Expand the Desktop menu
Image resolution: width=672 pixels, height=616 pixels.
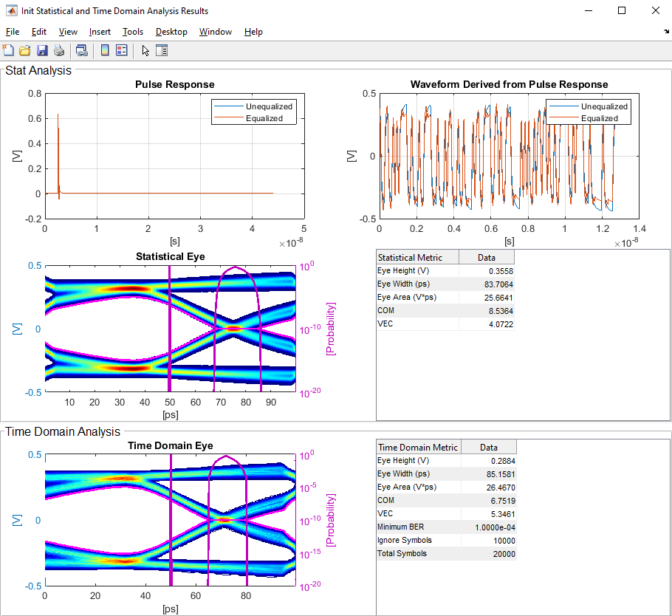pyautogui.click(x=171, y=32)
